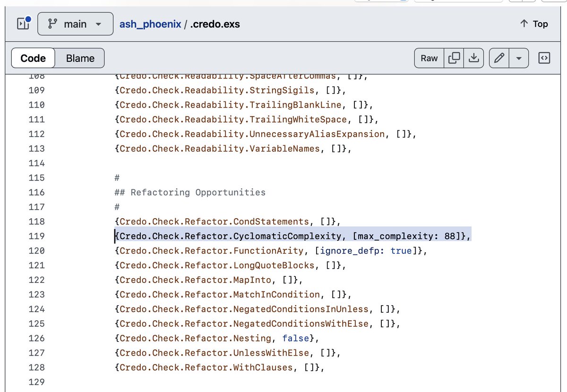Image resolution: width=567 pixels, height=392 pixels.
Task: Open the ash_phoenix repository link
Action: coord(150,24)
